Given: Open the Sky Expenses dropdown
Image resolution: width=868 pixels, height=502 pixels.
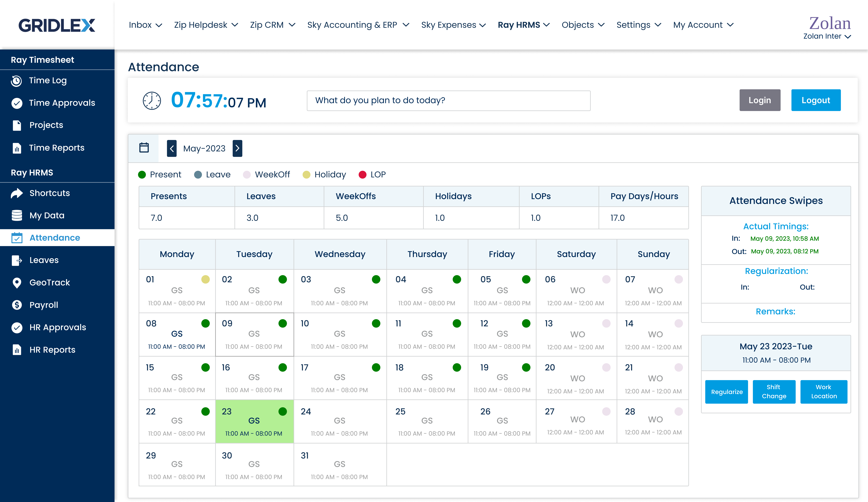Looking at the screenshot, I should (453, 25).
